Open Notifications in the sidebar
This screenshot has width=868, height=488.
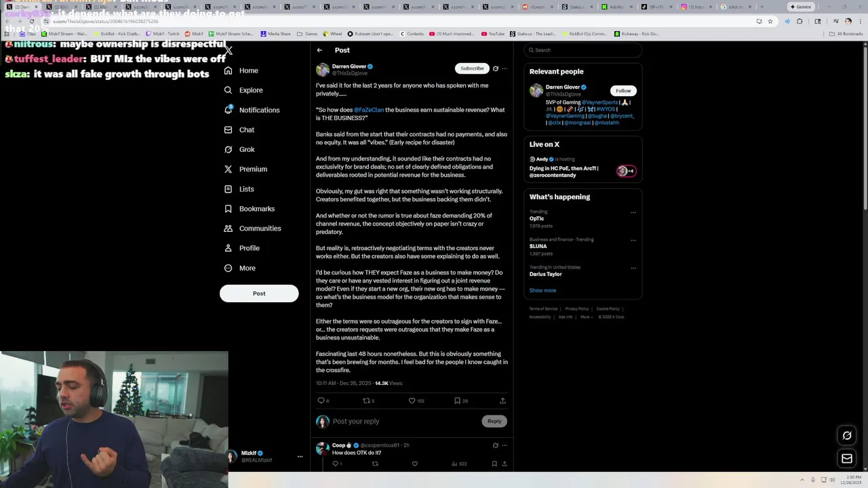click(252, 110)
